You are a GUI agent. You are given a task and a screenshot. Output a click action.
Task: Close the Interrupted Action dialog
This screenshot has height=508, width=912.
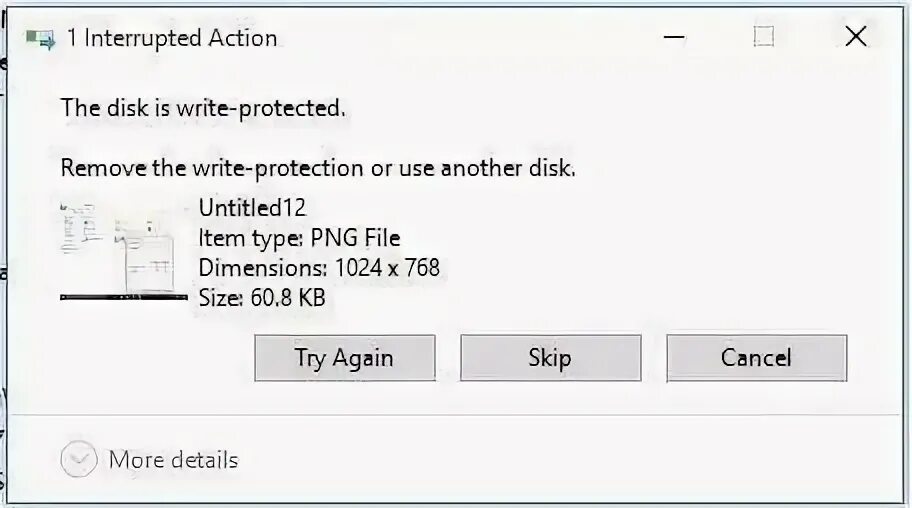tap(856, 37)
